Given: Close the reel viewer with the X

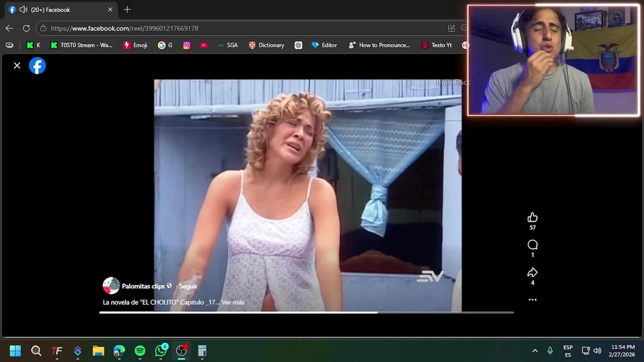Looking at the screenshot, I should pyautogui.click(x=17, y=65).
